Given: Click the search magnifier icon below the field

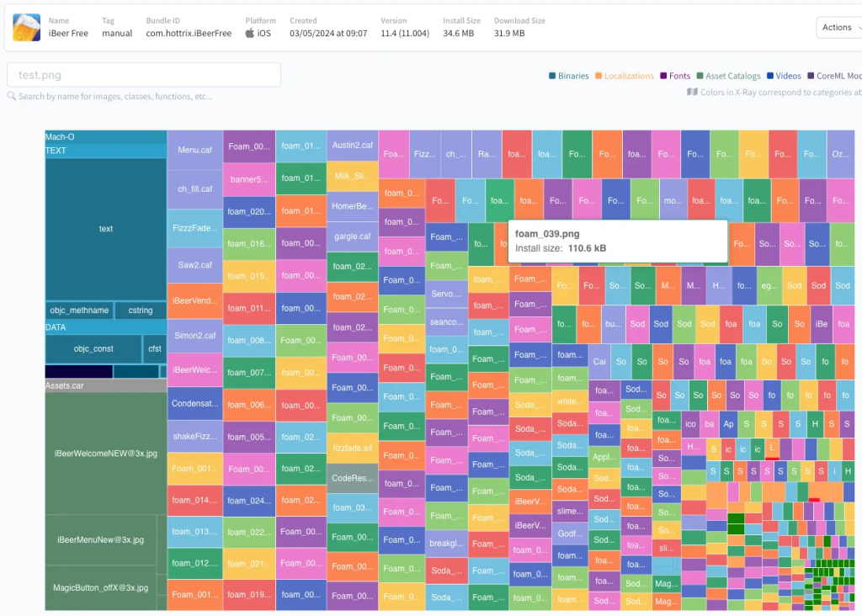Looking at the screenshot, I should (11, 97).
